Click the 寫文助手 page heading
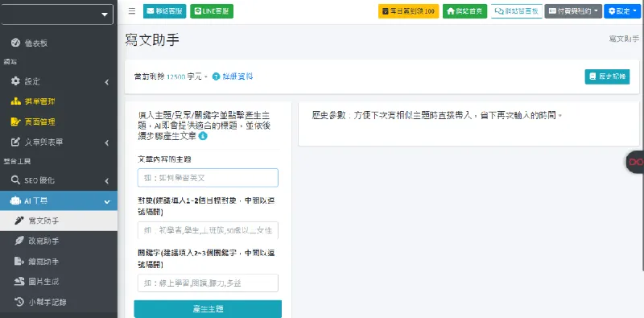This screenshot has width=644, height=318. click(152, 40)
